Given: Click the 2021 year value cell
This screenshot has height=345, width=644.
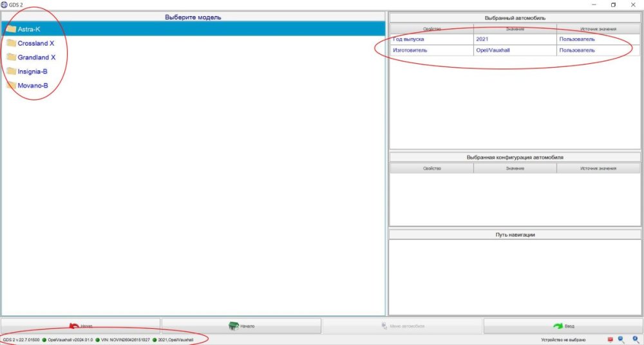Looking at the screenshot, I should pyautogui.click(x=515, y=39).
